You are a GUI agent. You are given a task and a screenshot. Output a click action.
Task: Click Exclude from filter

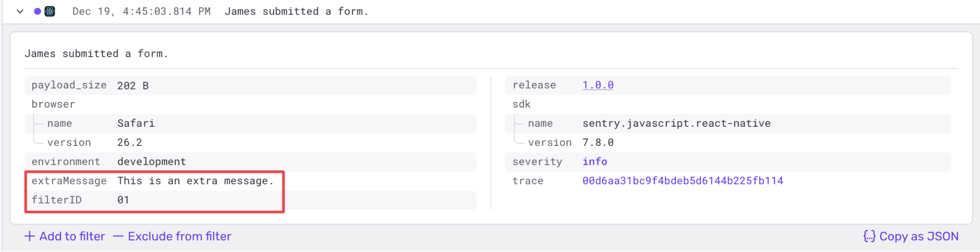pos(172,236)
